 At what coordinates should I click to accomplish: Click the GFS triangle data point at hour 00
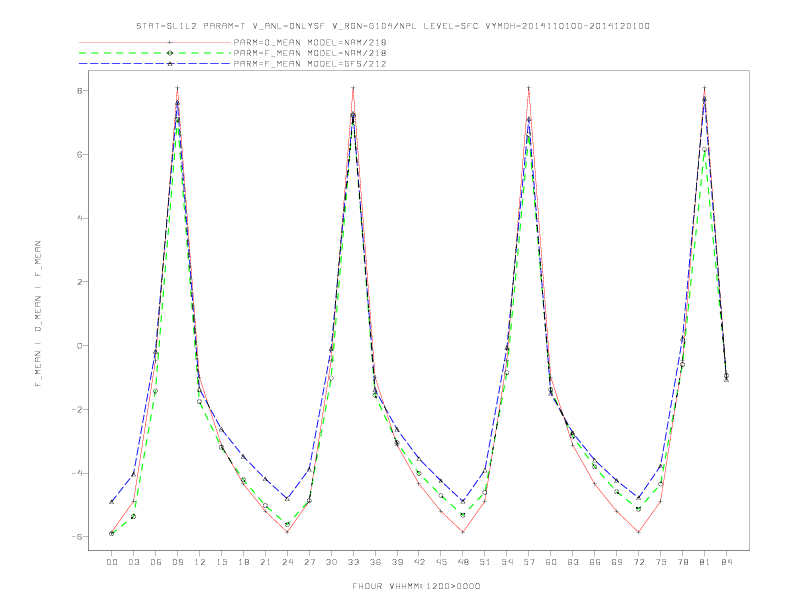tap(112, 501)
